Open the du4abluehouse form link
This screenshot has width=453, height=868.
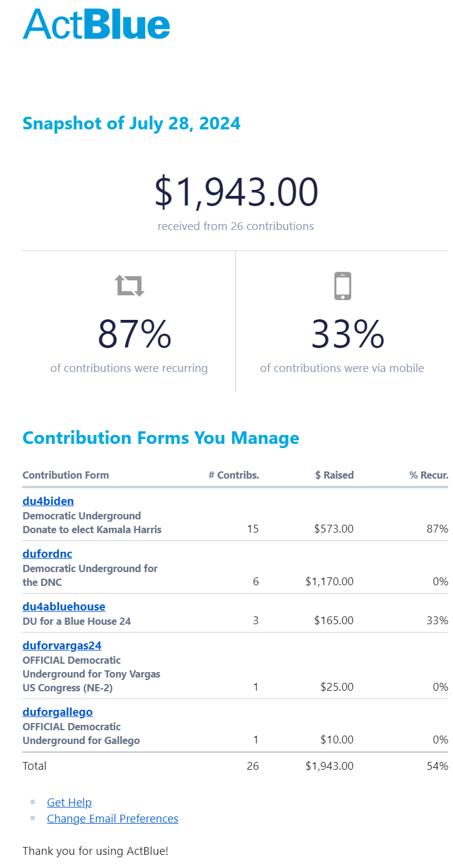tap(64, 607)
